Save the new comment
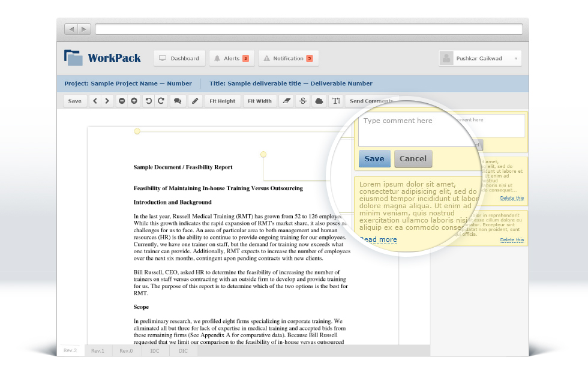588x378 pixels. [x=374, y=158]
